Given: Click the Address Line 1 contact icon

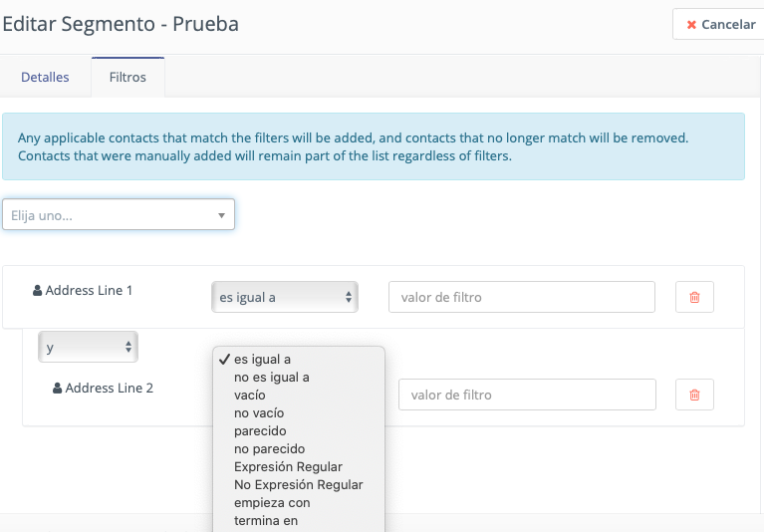Looking at the screenshot, I should pos(37,290).
